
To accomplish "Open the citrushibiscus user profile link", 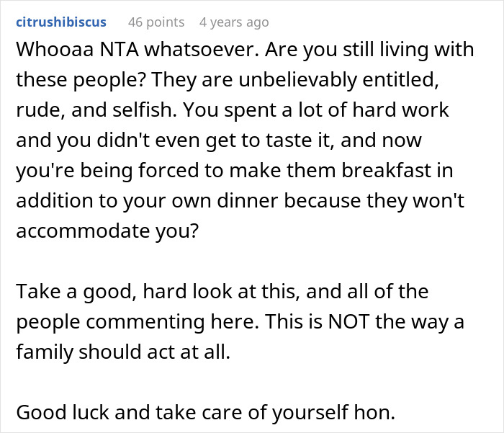I will point(61,22).
